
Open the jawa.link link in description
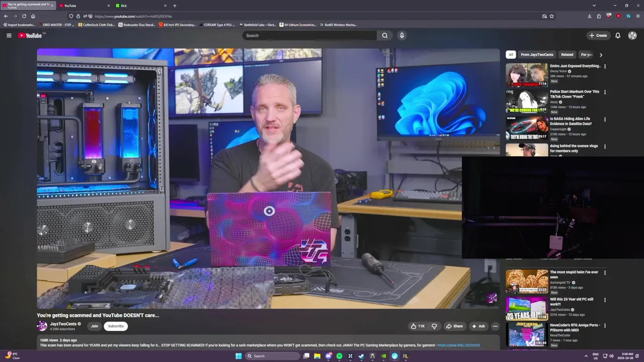pos(459,345)
